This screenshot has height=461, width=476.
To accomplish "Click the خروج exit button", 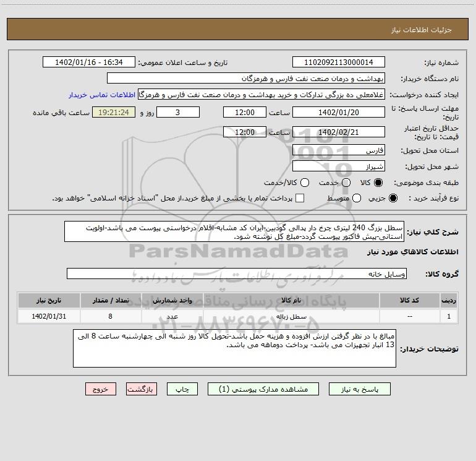I will pos(101,389).
